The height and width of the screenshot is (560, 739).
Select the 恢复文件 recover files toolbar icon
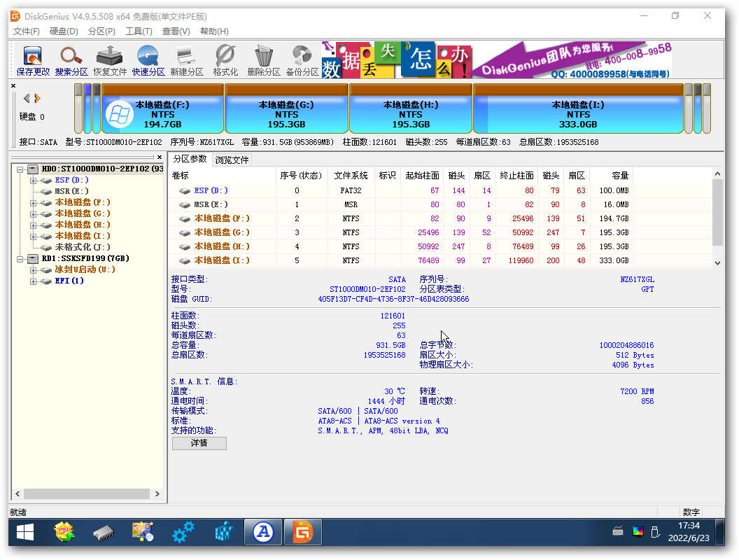point(110,62)
